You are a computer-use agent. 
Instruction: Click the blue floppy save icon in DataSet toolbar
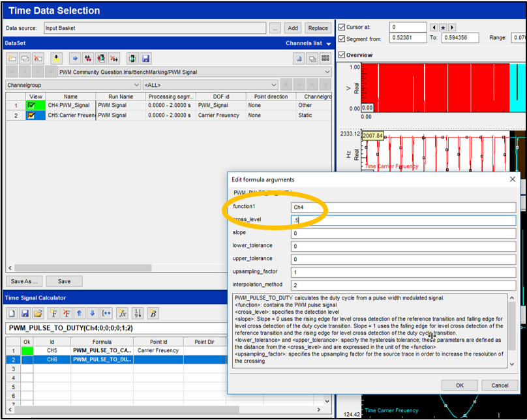[145, 59]
